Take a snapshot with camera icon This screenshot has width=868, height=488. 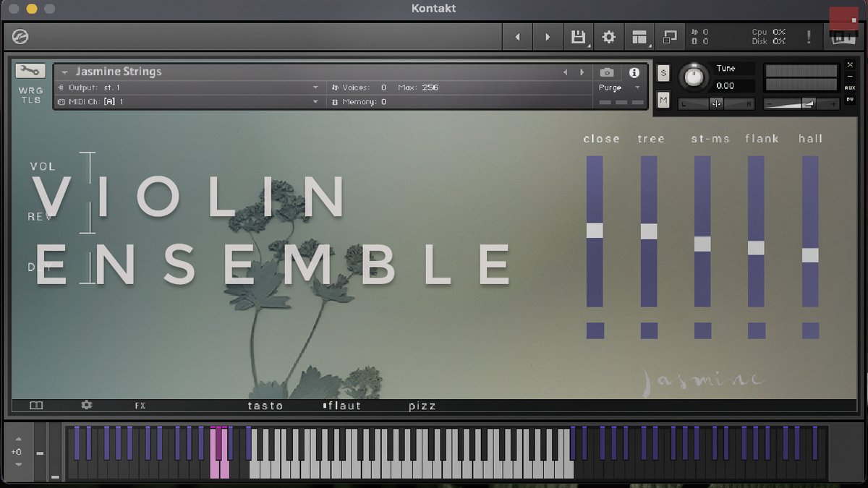click(607, 72)
